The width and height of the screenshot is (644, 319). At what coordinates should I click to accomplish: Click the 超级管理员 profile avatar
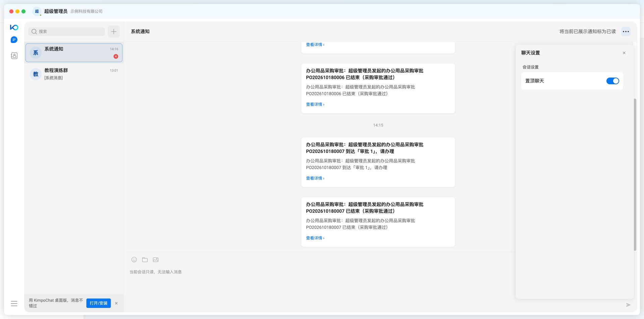point(37,11)
